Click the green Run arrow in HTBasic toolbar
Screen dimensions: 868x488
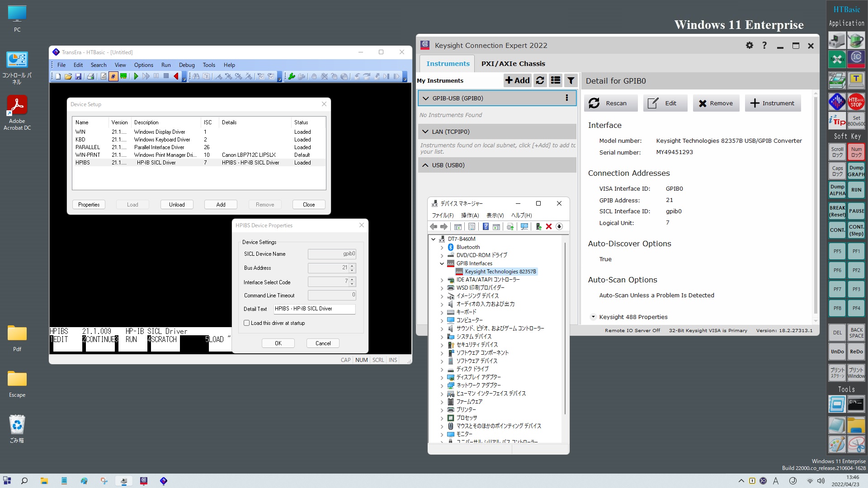[136, 76]
